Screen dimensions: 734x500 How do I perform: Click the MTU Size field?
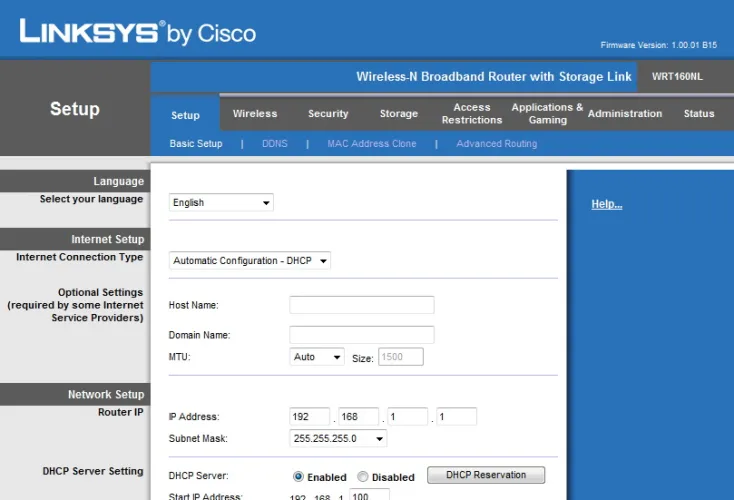(x=401, y=357)
